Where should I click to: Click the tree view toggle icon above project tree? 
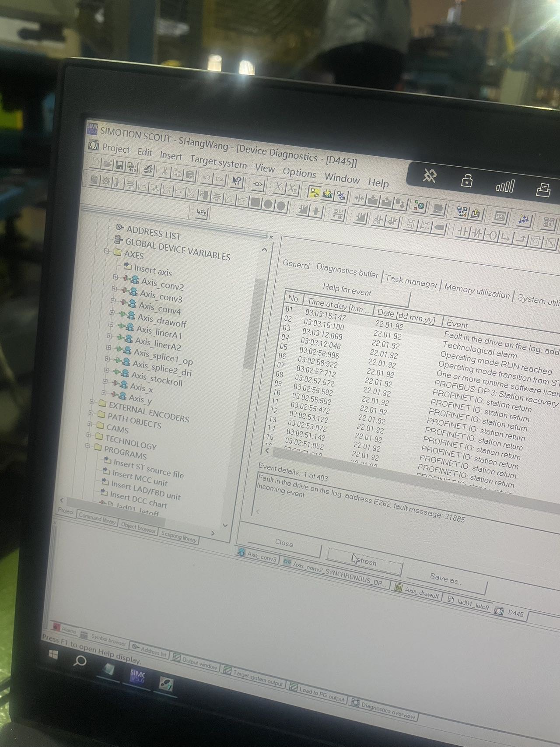pyautogui.click(x=201, y=213)
